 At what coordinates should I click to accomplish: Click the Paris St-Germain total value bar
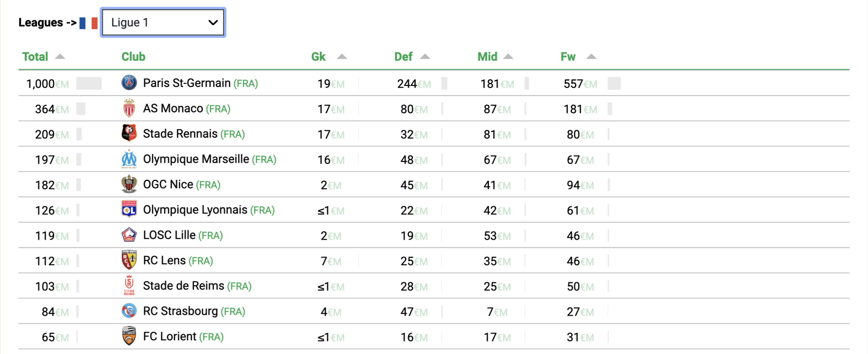pyautogui.click(x=89, y=83)
